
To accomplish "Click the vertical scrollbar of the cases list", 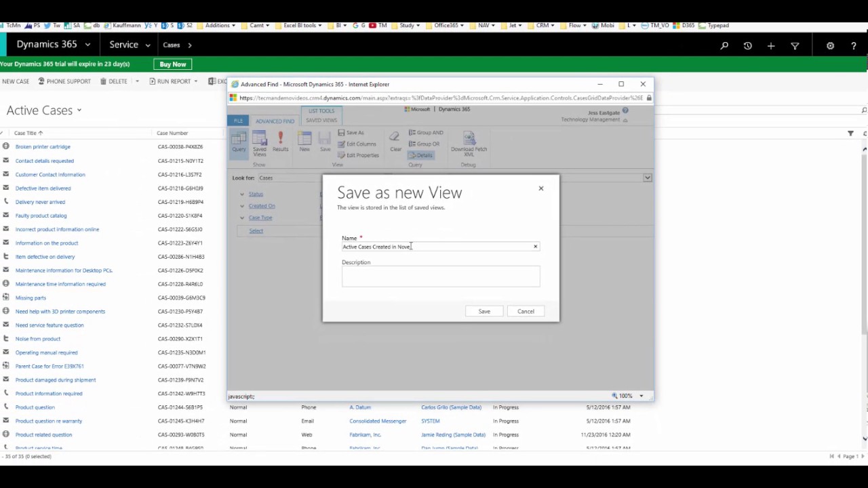I will [865, 245].
